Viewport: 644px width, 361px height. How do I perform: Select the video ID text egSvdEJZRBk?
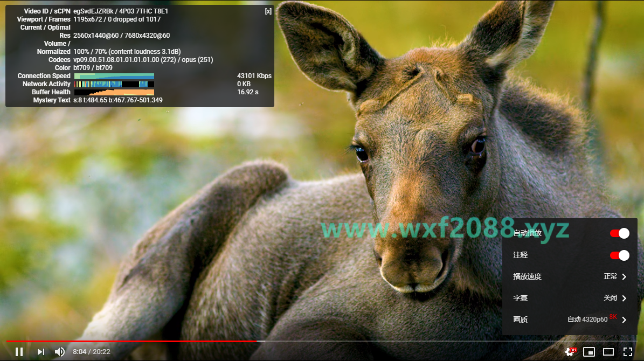click(93, 11)
